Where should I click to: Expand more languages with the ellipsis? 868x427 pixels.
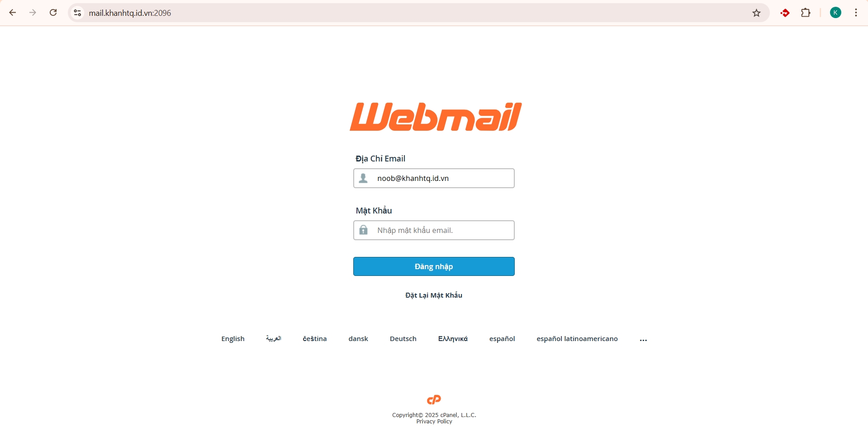tap(643, 339)
